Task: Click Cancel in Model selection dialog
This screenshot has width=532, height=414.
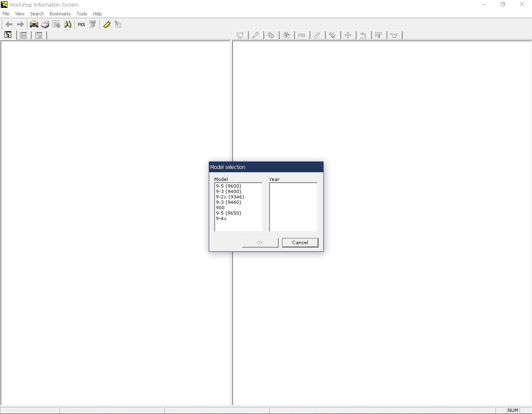Action: pyautogui.click(x=300, y=243)
